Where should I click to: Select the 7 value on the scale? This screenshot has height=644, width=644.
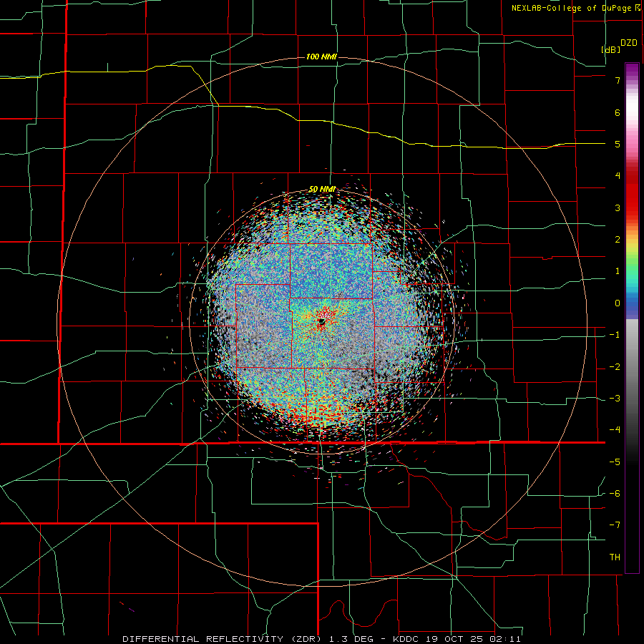(x=618, y=80)
